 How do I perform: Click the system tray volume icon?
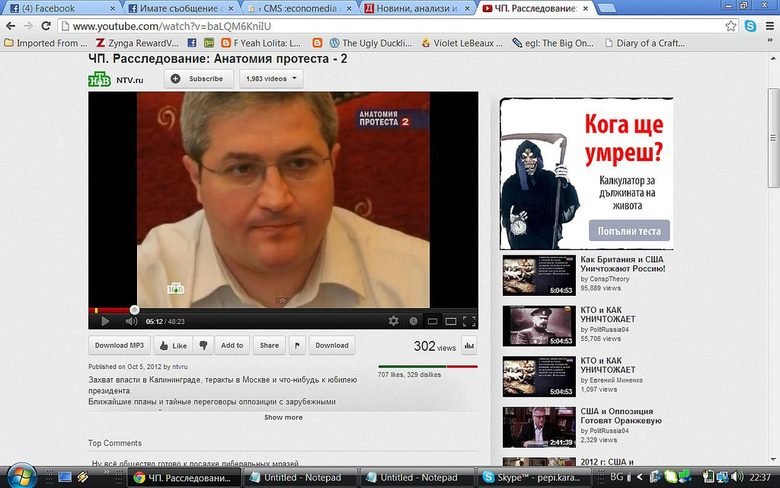click(736, 477)
